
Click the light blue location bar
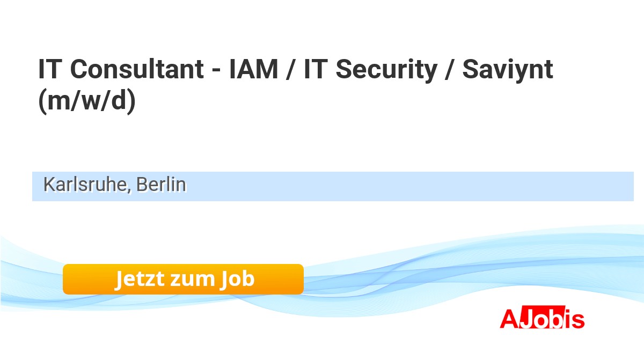click(376, 186)
